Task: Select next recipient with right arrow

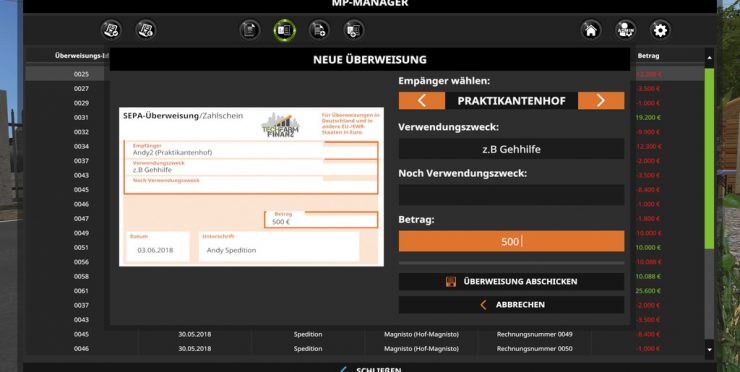Action: (x=601, y=101)
